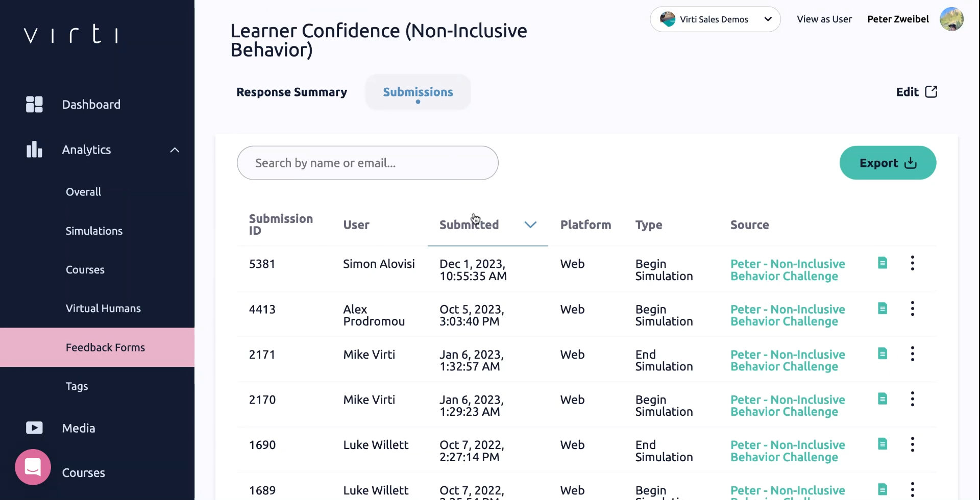980x500 pixels.
Task: View submission 5381 document icon
Action: pyautogui.click(x=883, y=263)
